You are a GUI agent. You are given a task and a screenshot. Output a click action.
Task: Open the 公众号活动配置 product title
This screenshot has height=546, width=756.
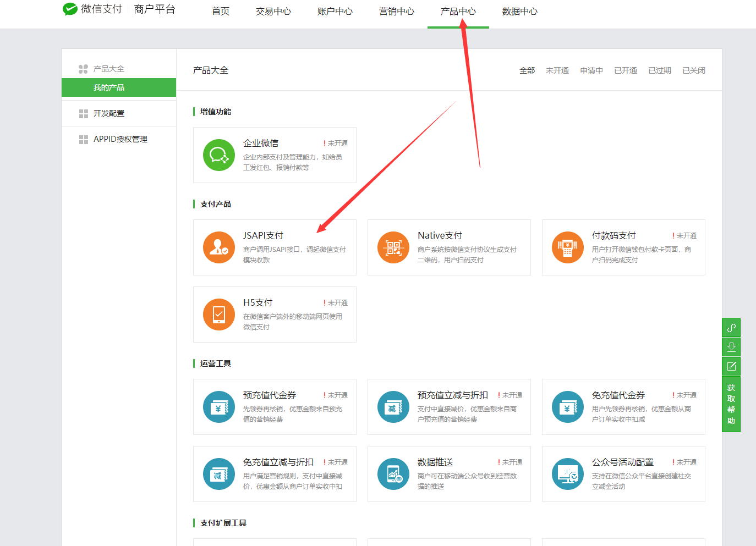tap(623, 462)
